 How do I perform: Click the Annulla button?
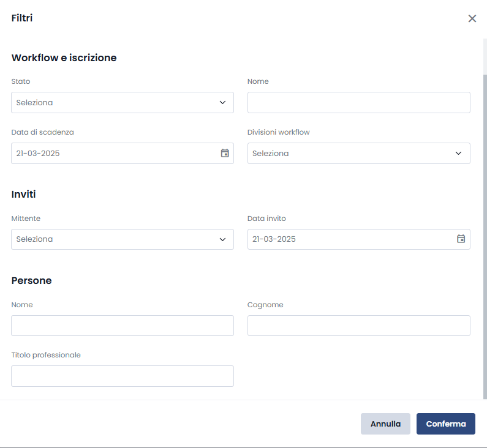coord(385,424)
